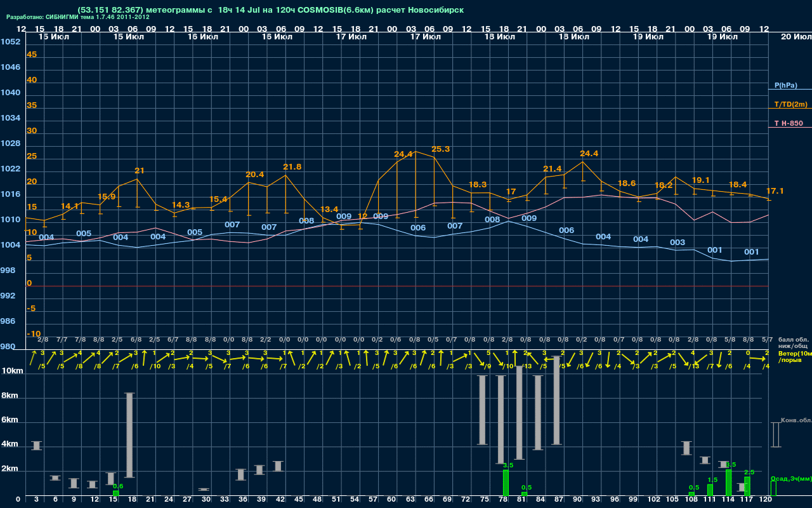Click the 18.2 temperature value
Image resolution: width=812 pixels, height=508 pixels.
click(x=664, y=185)
